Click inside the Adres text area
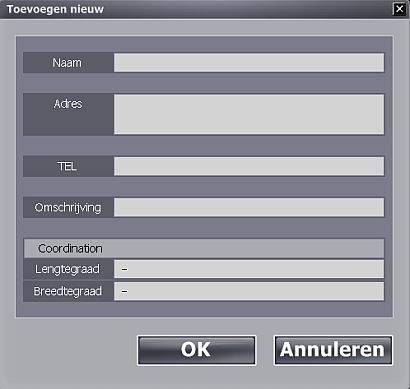 [x=249, y=114]
